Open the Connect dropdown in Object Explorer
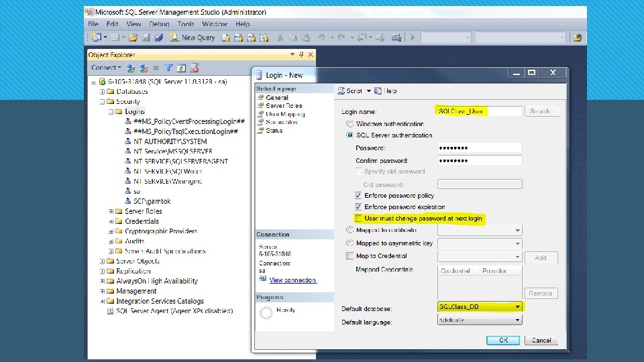The height and width of the screenshot is (362, 644). pyautogui.click(x=106, y=67)
